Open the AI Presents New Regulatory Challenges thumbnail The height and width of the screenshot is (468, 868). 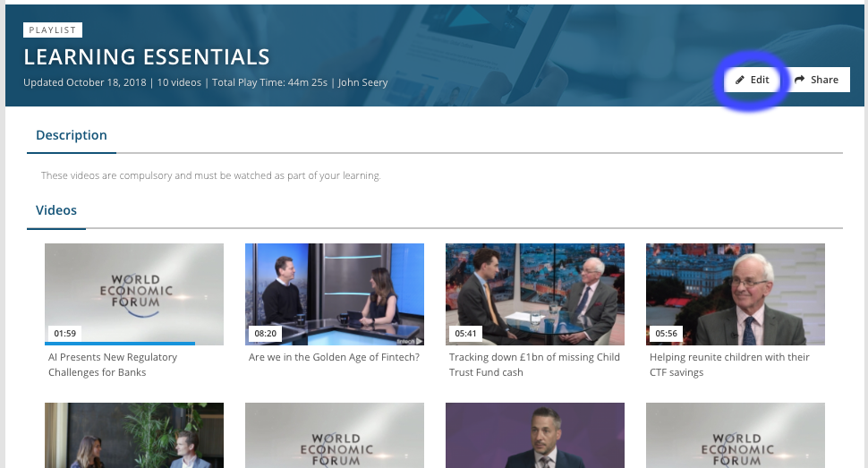pyautogui.click(x=134, y=294)
